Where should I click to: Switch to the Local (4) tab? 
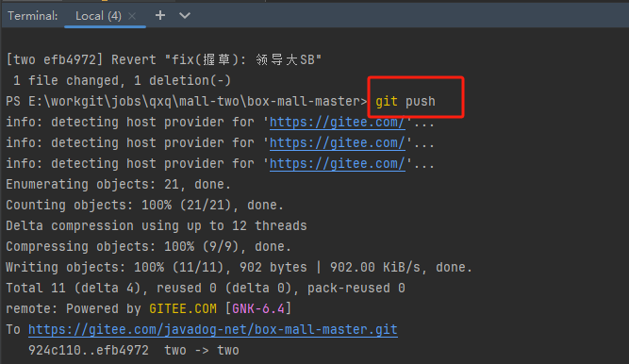coord(98,16)
